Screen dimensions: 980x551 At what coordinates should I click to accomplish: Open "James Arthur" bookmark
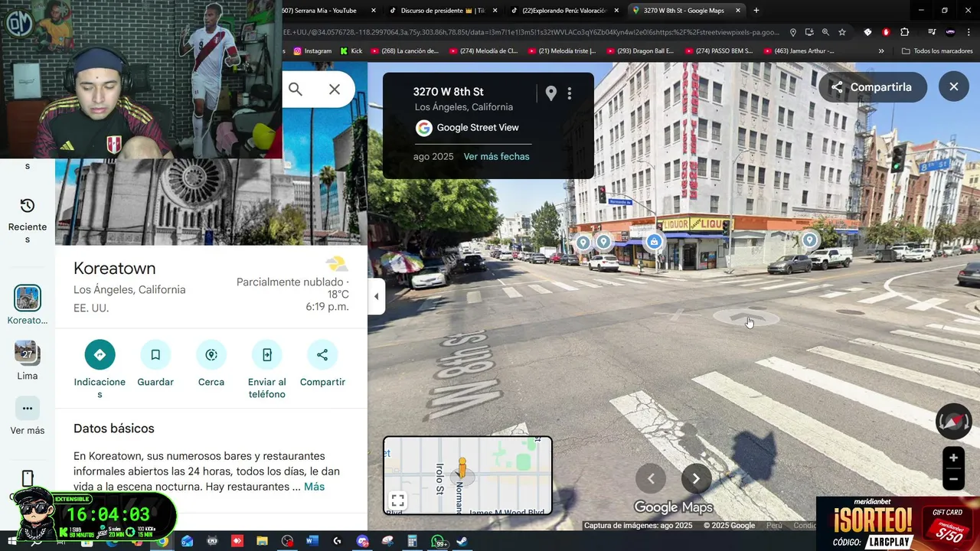(799, 51)
